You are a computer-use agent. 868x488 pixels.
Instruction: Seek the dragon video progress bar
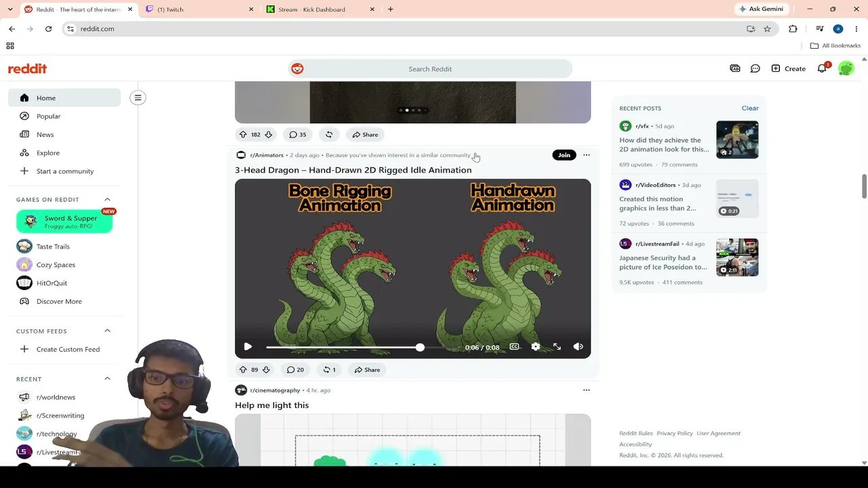tap(363, 347)
